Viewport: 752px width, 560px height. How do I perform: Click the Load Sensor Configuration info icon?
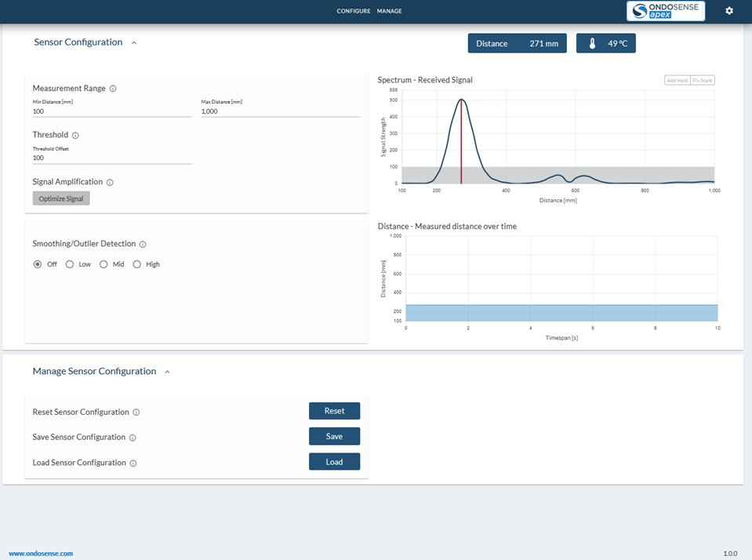tap(133, 464)
